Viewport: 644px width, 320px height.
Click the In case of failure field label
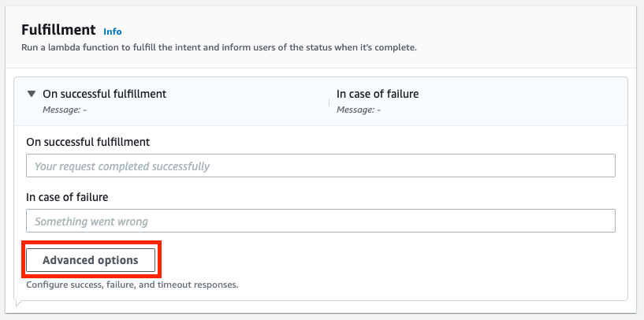tap(67, 197)
